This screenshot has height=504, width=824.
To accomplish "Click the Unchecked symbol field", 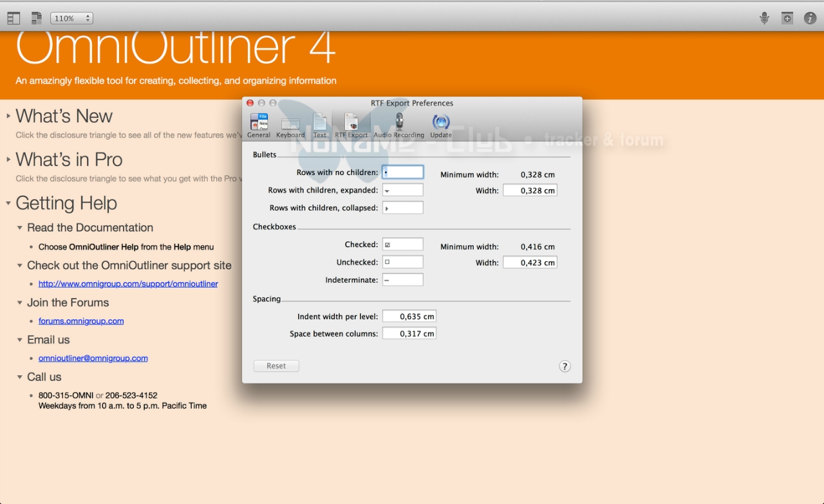I will [x=403, y=262].
